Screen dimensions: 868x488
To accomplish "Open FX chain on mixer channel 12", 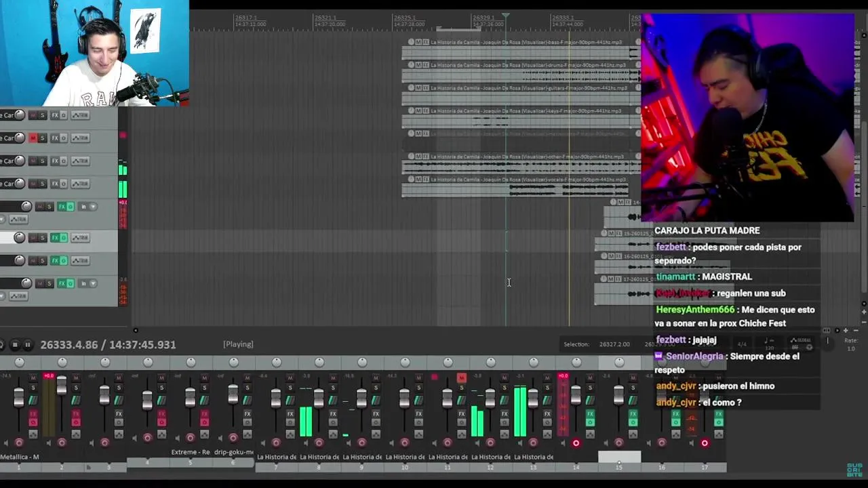I will [505, 413].
